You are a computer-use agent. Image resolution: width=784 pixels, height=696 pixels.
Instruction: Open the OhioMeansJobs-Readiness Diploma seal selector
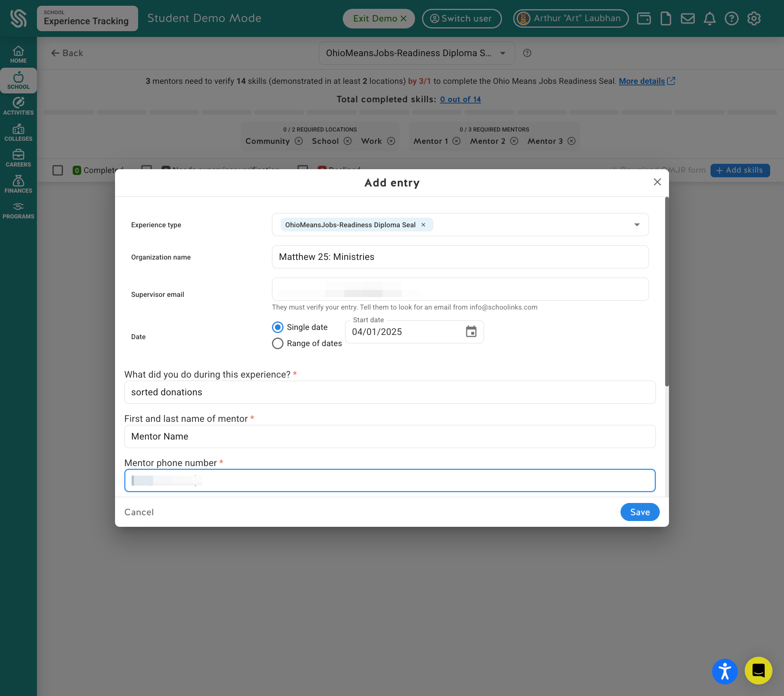click(x=417, y=53)
